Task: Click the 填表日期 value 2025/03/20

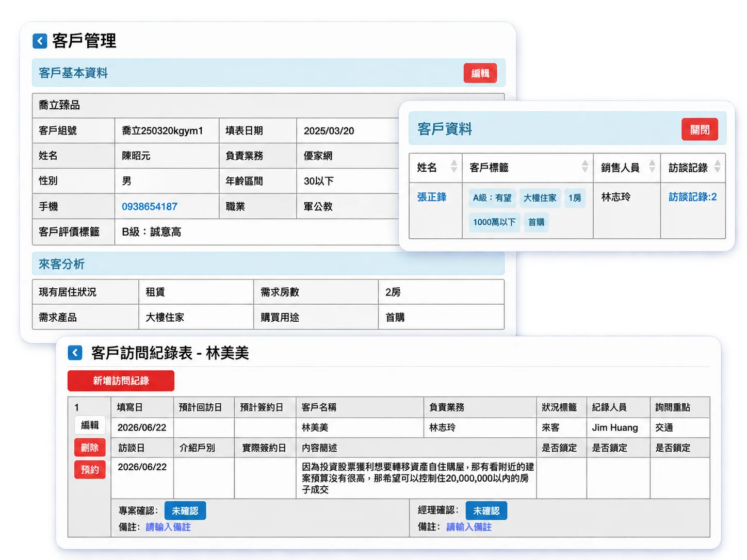Action: tap(329, 131)
